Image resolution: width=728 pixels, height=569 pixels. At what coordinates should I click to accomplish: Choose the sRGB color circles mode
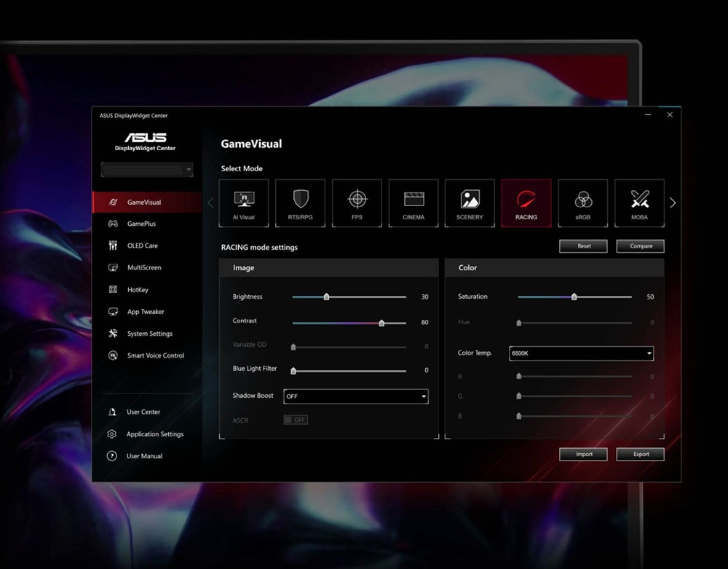pyautogui.click(x=583, y=203)
